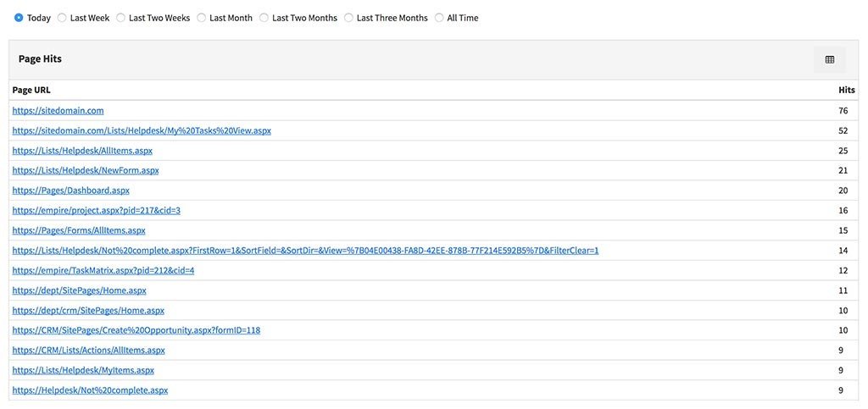Click the hits value 11
Viewport: 868px width, 409px height.
point(843,290)
